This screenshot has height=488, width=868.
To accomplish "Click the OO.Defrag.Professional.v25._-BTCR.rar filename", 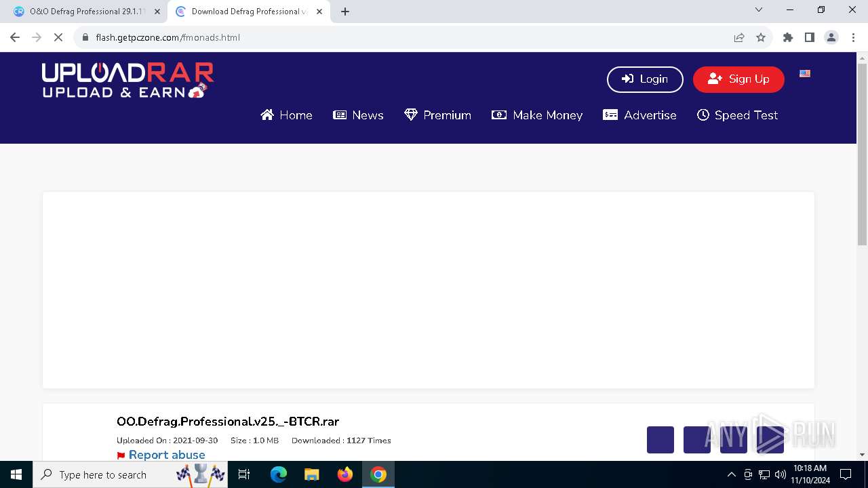I will [x=228, y=422].
